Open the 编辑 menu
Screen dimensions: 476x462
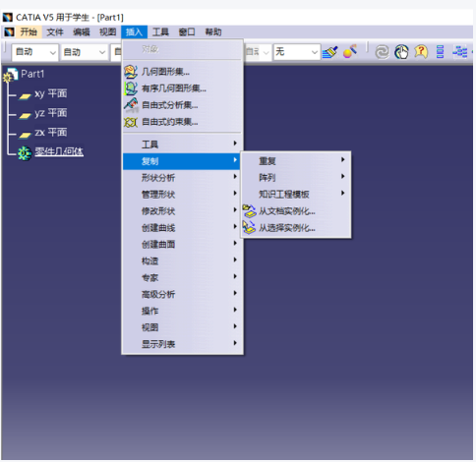click(82, 32)
